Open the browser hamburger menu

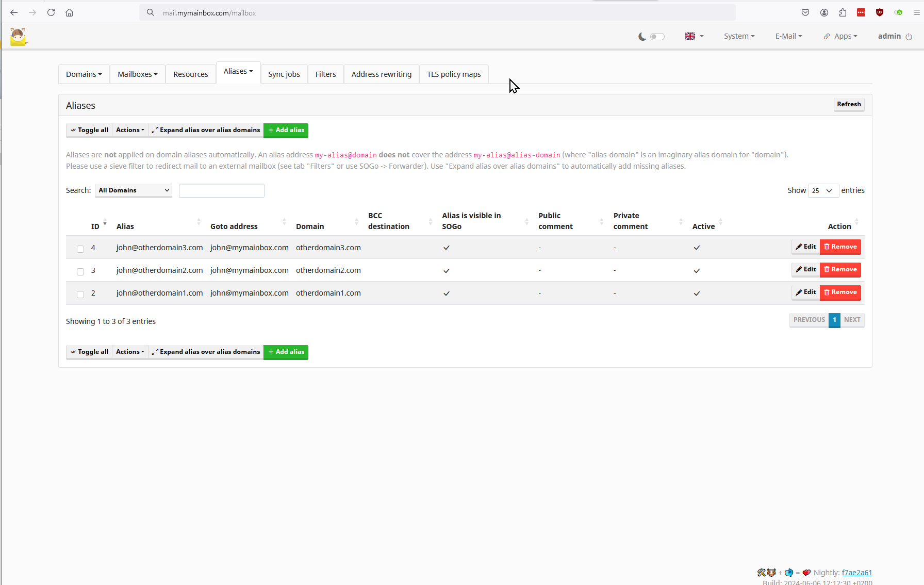tap(916, 13)
